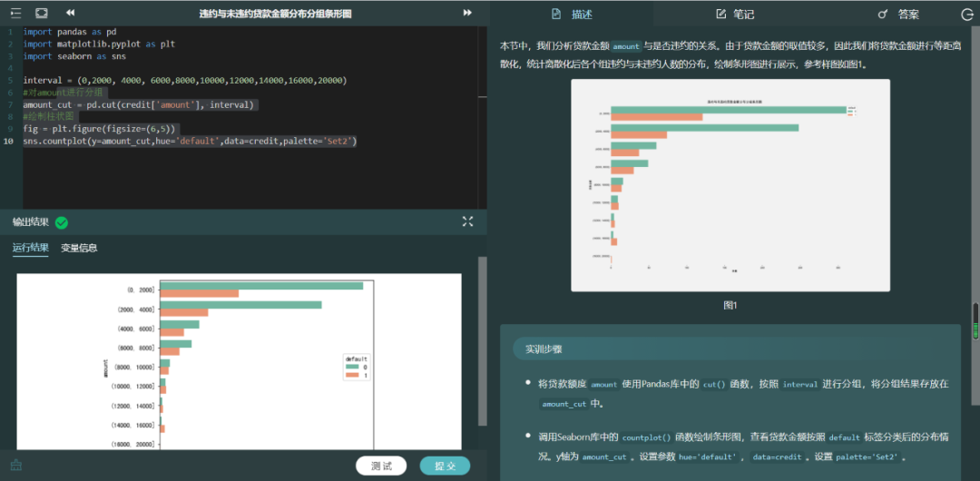Click the 'import pandas as pd' line

(69, 31)
